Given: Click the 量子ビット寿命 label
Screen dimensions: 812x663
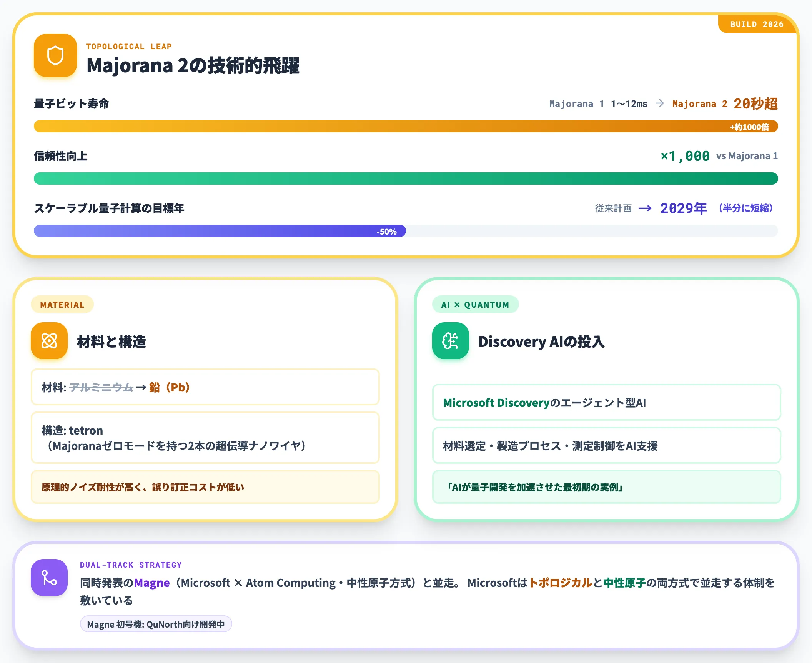Looking at the screenshot, I should 72,103.
